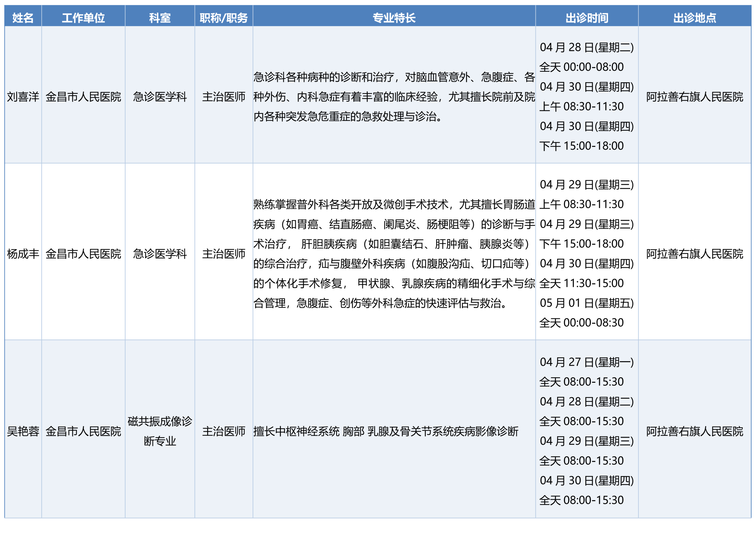Click 杨成丰's 主治医师 title cell
The image size is (756, 534).
point(224,254)
